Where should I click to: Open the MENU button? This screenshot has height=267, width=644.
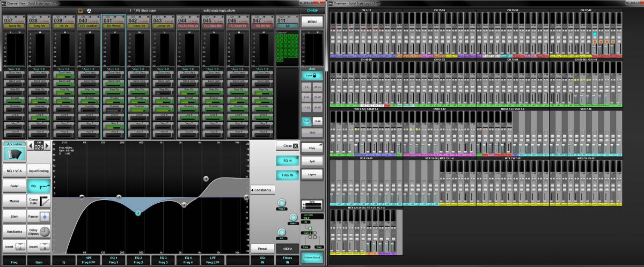[311, 21]
